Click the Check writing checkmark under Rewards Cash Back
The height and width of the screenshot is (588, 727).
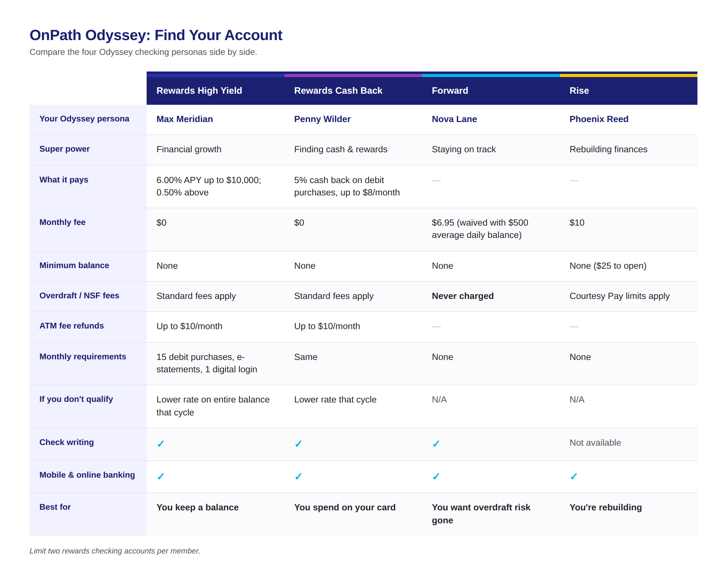tap(298, 443)
